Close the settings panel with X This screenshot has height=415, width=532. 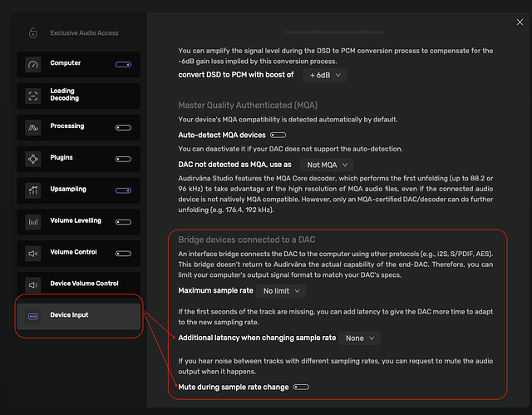[x=520, y=22]
